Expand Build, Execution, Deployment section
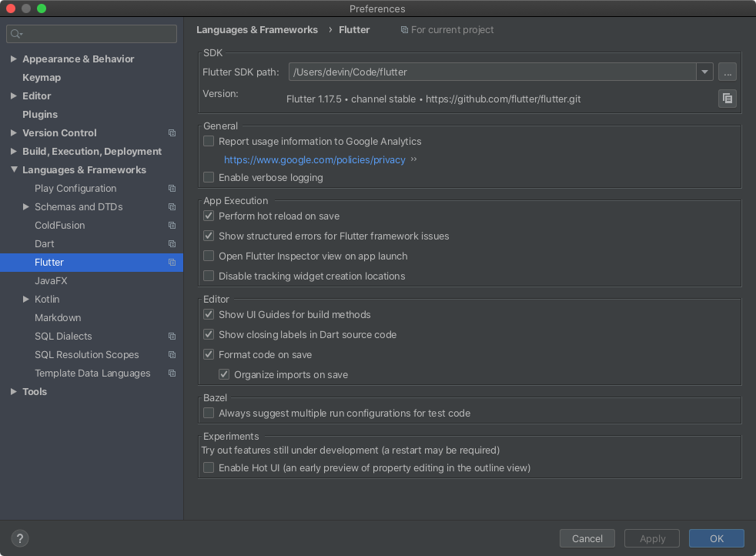Viewport: 756px width, 556px height. coord(12,151)
